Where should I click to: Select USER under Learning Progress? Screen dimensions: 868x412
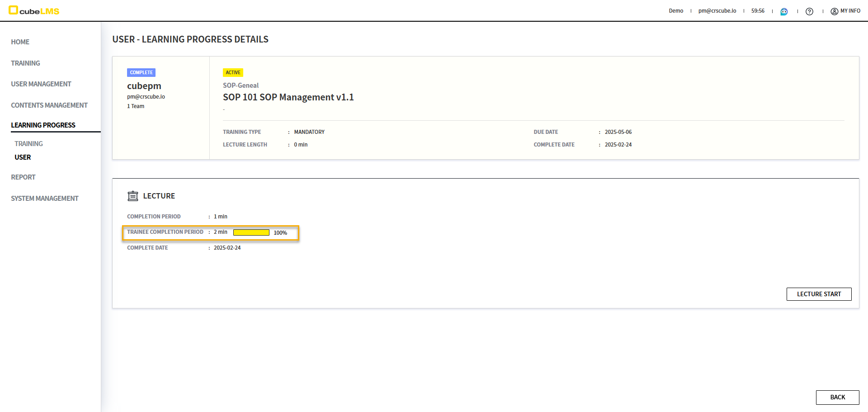click(x=23, y=157)
